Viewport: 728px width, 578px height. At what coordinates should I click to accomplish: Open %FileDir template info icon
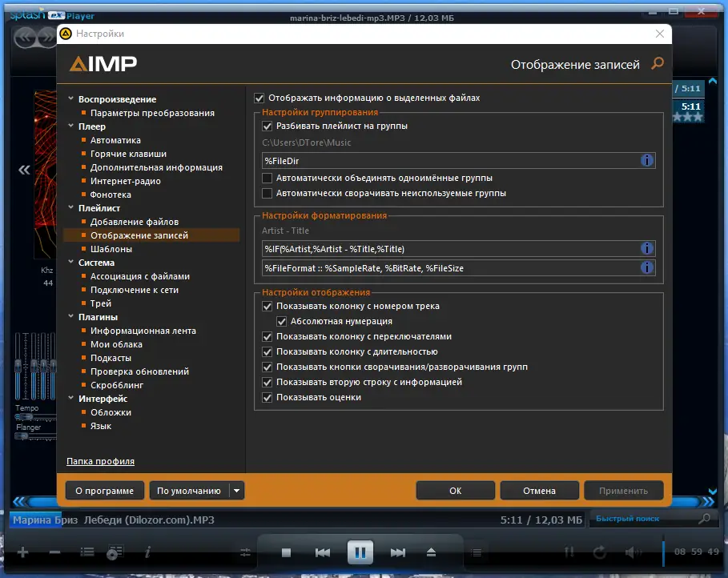pos(647,160)
